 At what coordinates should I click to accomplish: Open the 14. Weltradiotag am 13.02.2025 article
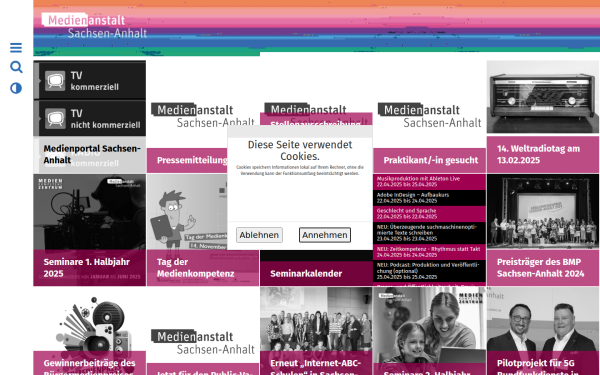tap(543, 155)
